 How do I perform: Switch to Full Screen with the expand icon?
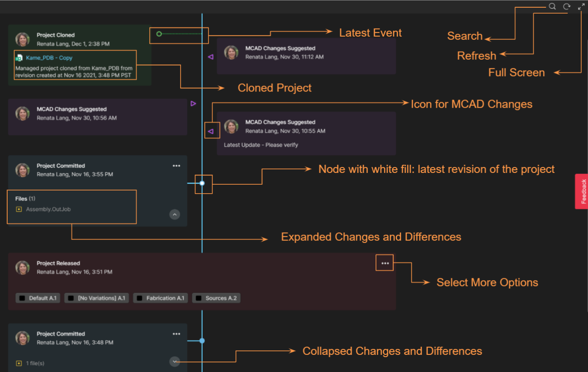click(x=581, y=6)
